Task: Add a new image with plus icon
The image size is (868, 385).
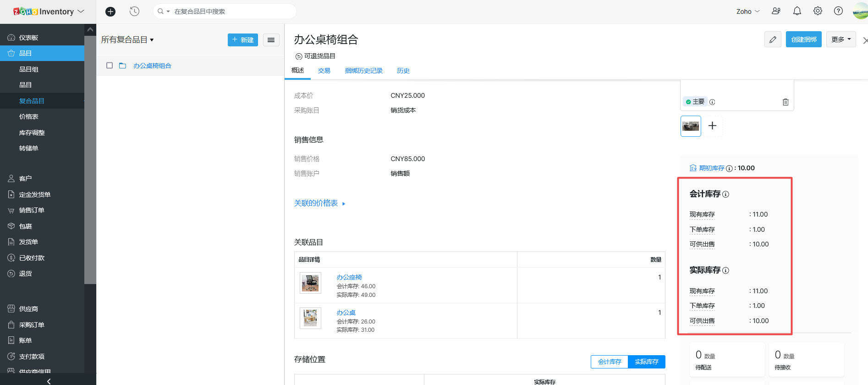Action: 712,126
